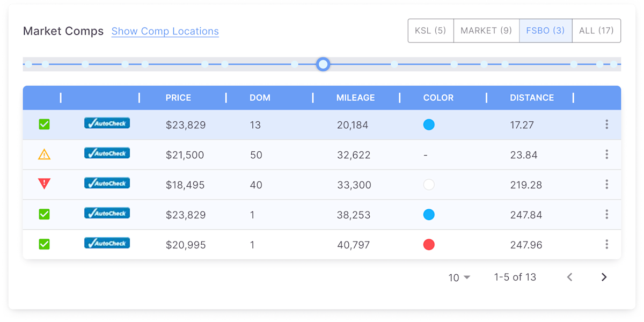This screenshot has height=322, width=644.
Task: Select the ALL (17) tab
Action: 596,31
